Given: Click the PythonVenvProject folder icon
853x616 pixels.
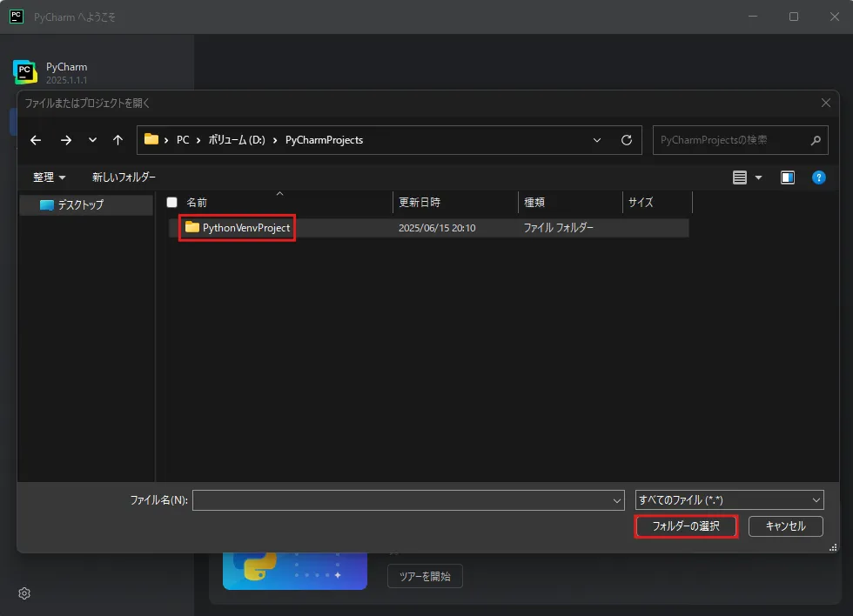Looking at the screenshot, I should [x=192, y=227].
